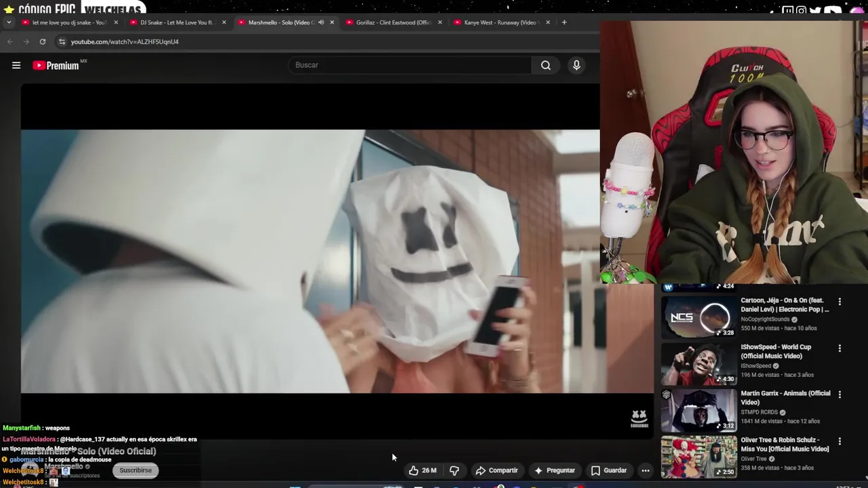Open Cartoon, Jéja - On & On thumbnail
This screenshot has width=868, height=488.
point(698,317)
